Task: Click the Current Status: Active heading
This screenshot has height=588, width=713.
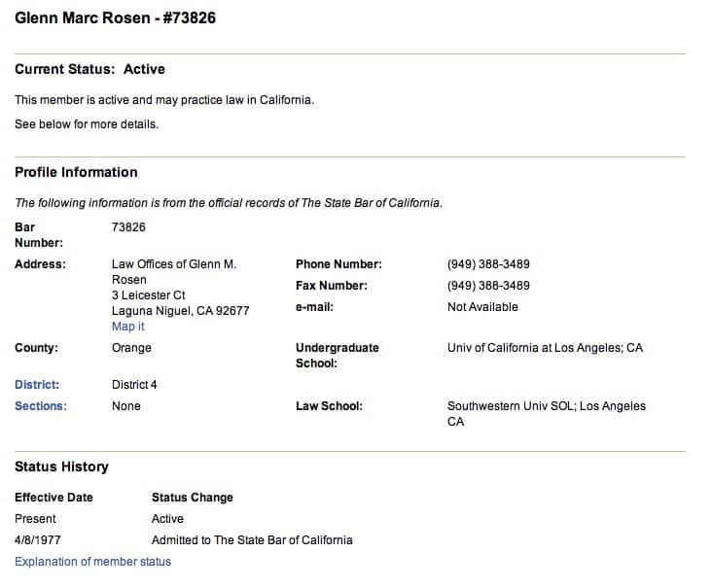Action: tap(89, 69)
